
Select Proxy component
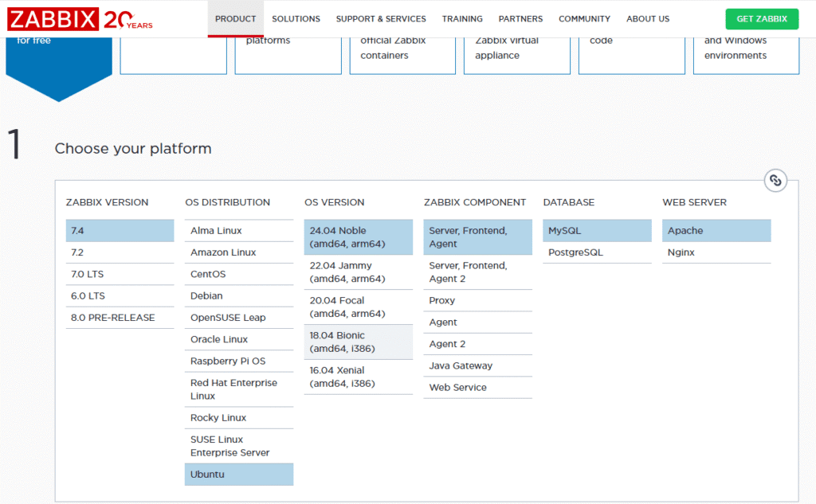[x=478, y=301]
